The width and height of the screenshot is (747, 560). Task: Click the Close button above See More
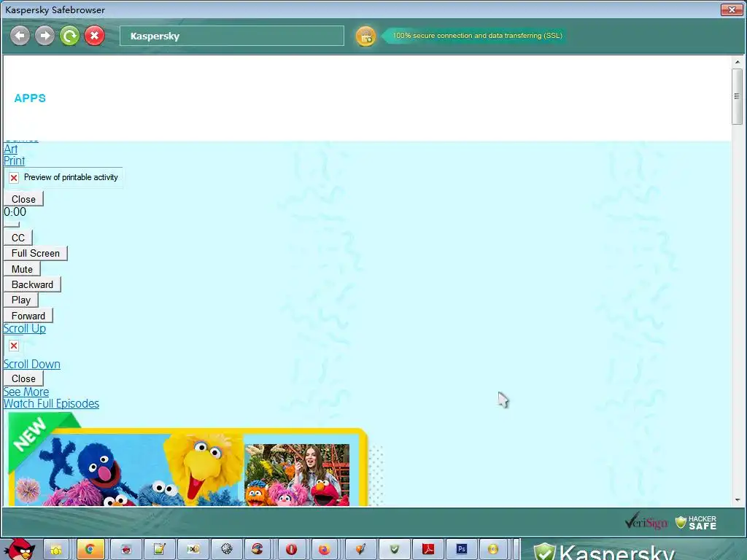(x=23, y=378)
